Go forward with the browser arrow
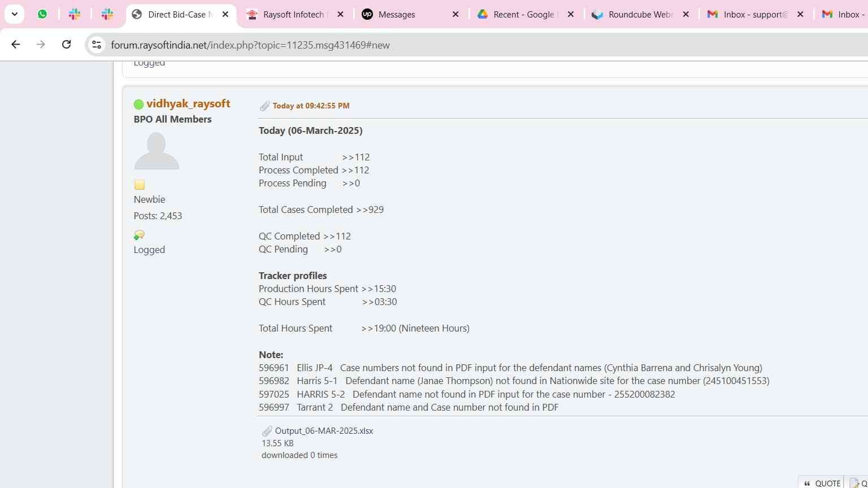 [x=41, y=45]
